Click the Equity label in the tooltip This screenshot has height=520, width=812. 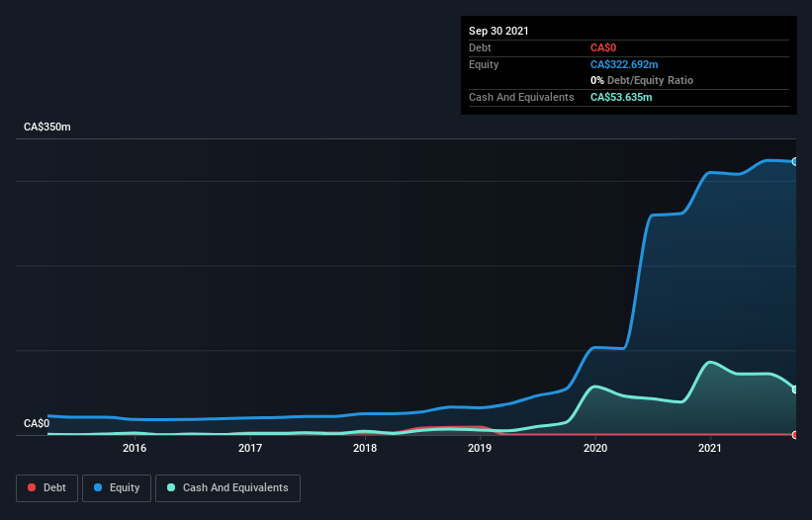[x=484, y=64]
